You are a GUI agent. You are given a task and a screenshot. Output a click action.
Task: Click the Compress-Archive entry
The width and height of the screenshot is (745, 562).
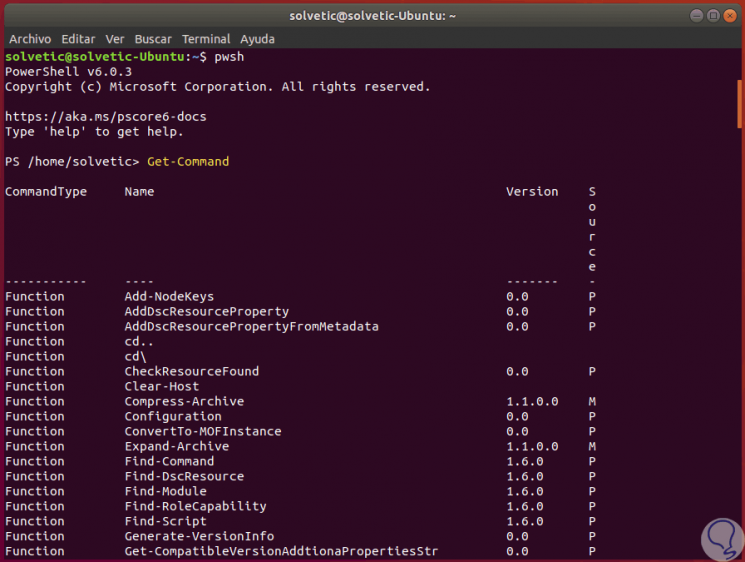click(x=184, y=401)
